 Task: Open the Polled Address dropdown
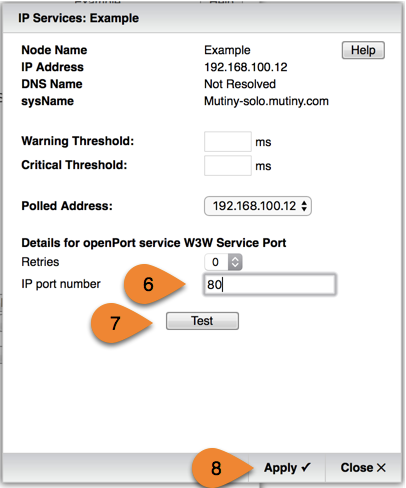click(x=258, y=206)
